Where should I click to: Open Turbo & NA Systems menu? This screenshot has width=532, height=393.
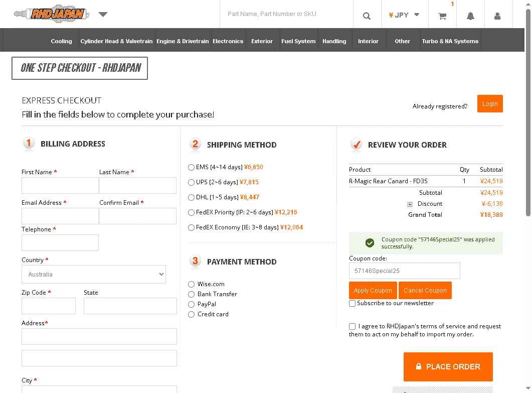coord(450,41)
